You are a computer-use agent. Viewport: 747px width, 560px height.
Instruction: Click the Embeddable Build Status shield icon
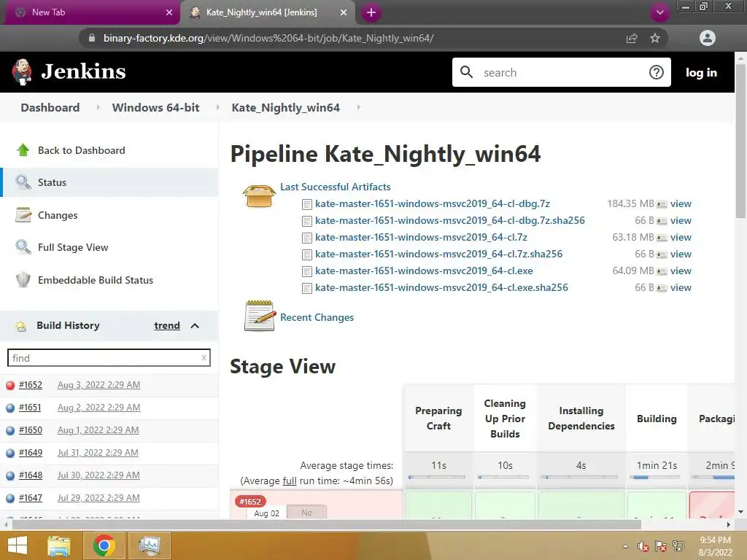click(x=23, y=279)
